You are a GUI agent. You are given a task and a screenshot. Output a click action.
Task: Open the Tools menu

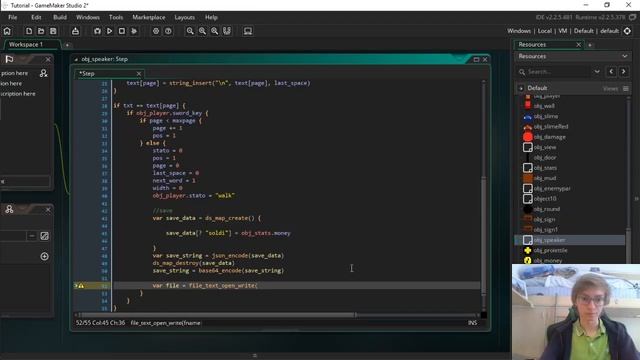point(116,17)
